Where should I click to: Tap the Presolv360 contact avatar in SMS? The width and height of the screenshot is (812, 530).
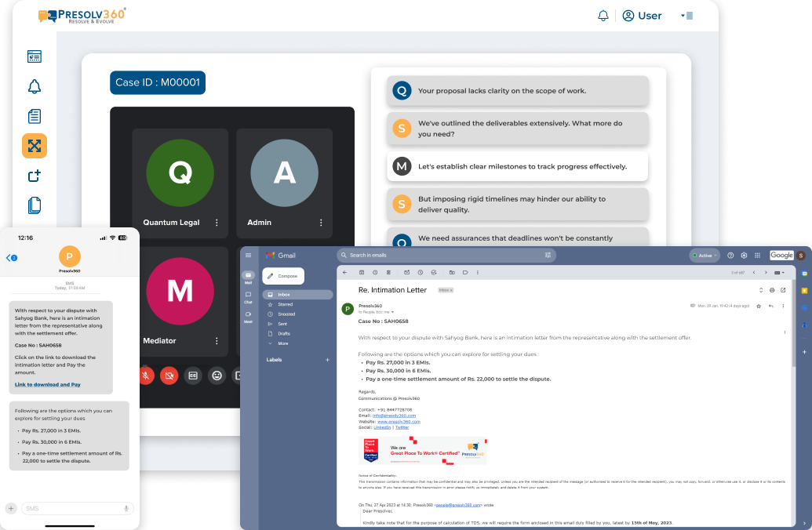[x=69, y=256]
